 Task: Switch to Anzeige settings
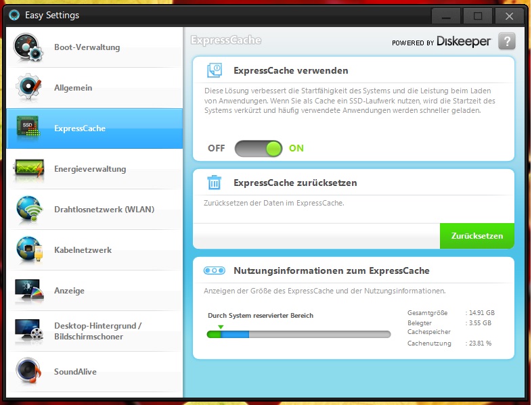(94, 291)
